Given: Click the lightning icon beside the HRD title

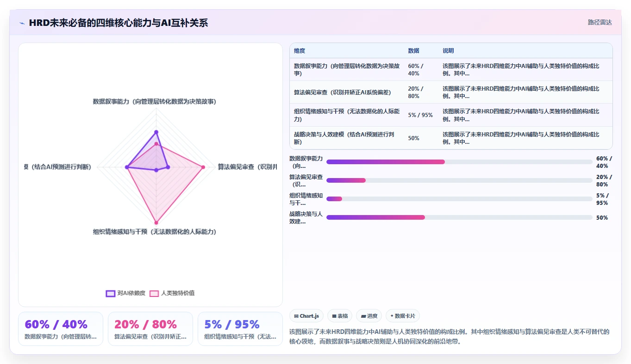Looking at the screenshot, I should coord(22,23).
